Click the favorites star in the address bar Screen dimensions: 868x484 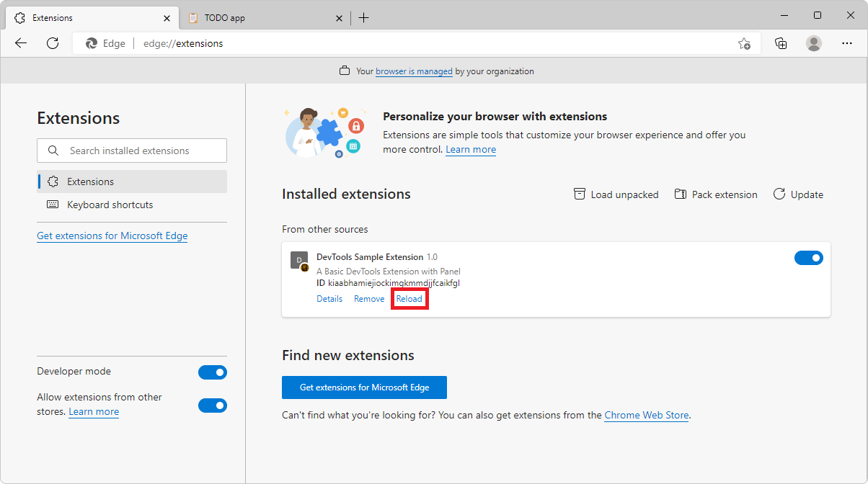pyautogui.click(x=744, y=43)
